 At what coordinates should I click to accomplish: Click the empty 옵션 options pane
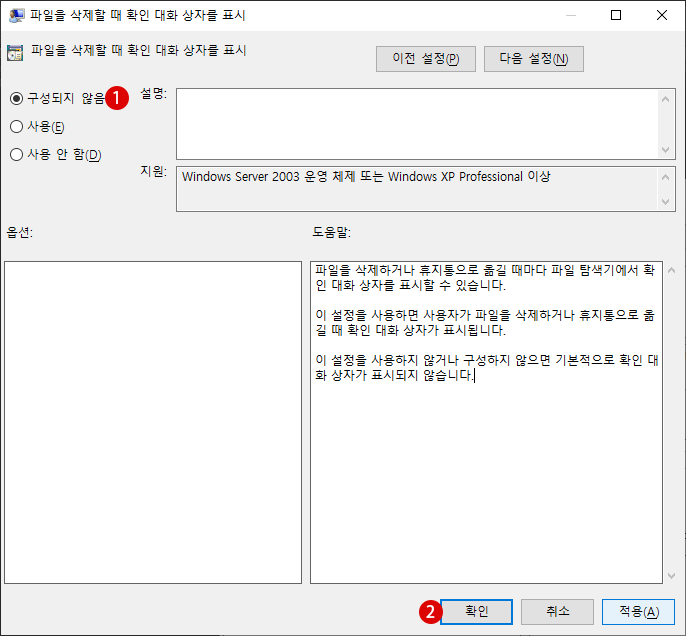pos(153,422)
